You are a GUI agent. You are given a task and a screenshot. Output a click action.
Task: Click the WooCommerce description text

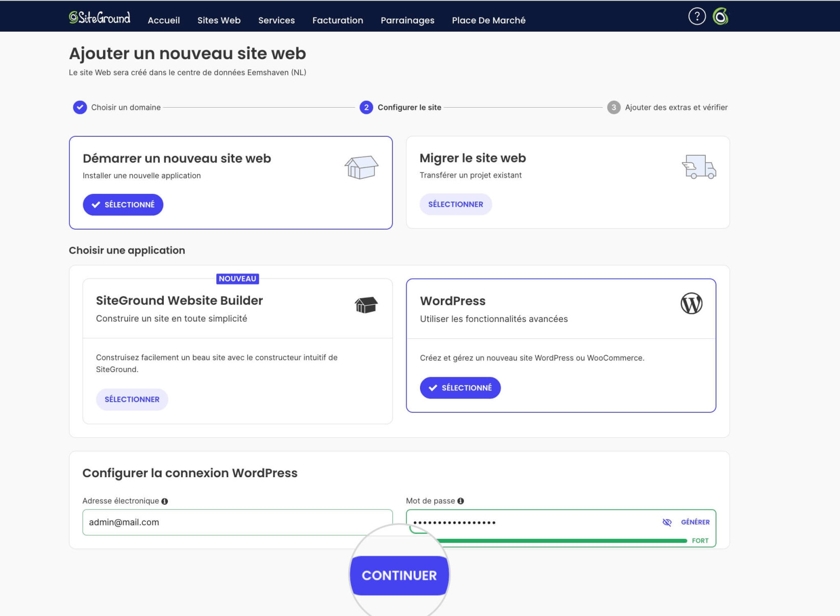pos(532,358)
